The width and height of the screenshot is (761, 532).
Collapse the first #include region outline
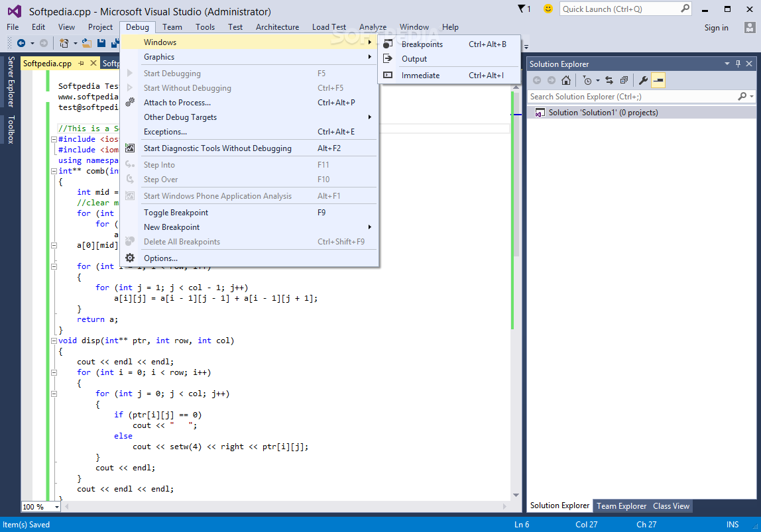(x=54, y=139)
